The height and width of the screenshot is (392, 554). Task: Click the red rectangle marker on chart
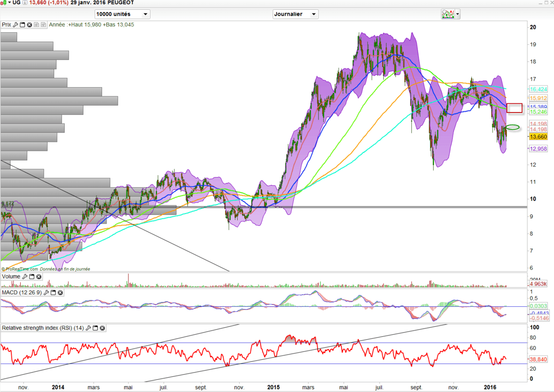[514, 108]
